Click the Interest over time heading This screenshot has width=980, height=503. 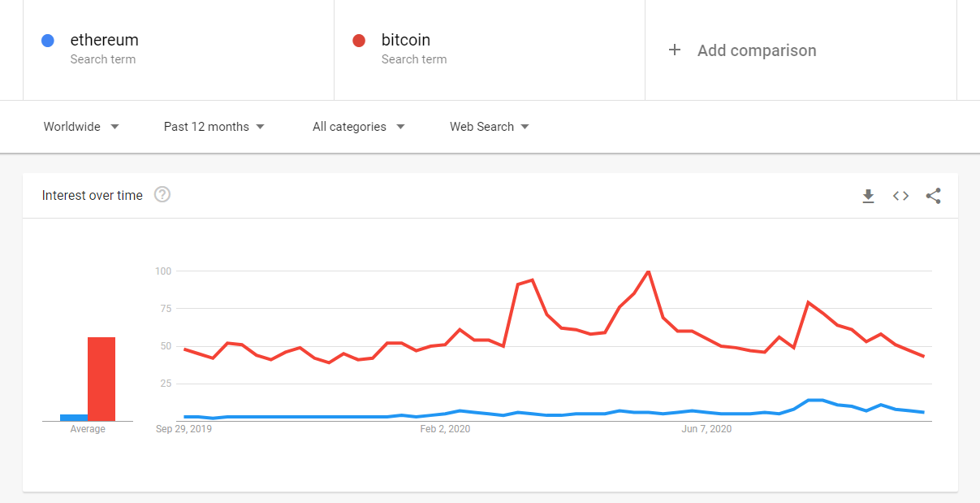(93, 195)
